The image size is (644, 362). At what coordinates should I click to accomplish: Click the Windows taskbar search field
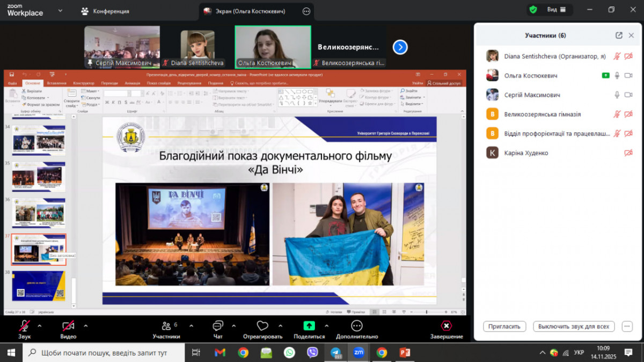[x=105, y=353]
